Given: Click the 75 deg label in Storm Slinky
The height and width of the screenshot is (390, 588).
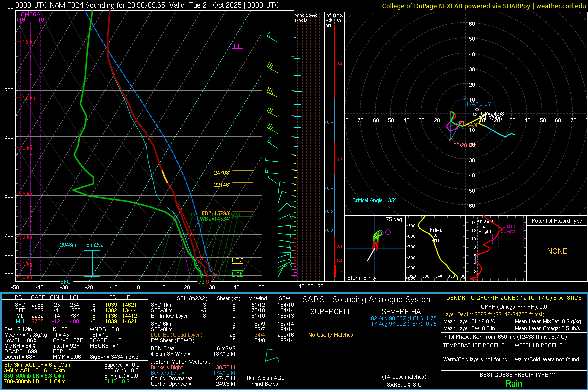Looking at the screenshot, I should (x=394, y=219).
